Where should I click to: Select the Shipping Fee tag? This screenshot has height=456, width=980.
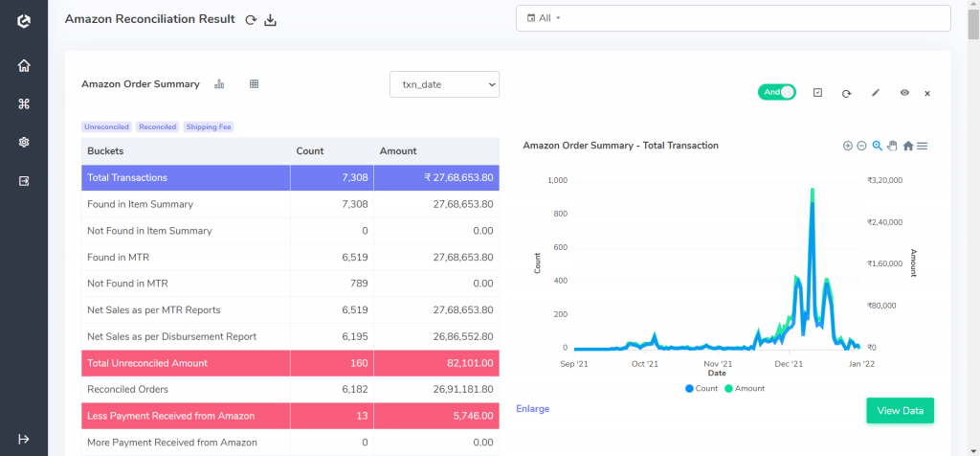209,127
